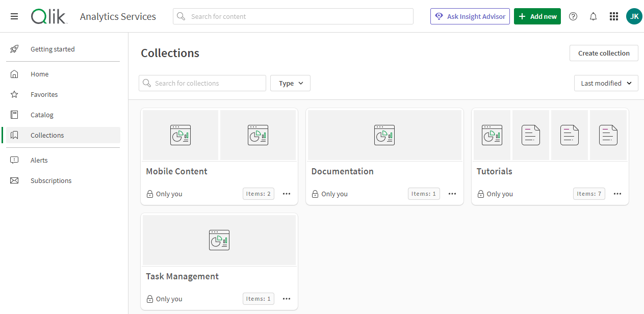644x314 pixels.
Task: Click the help question mark icon
Action: [573, 16]
